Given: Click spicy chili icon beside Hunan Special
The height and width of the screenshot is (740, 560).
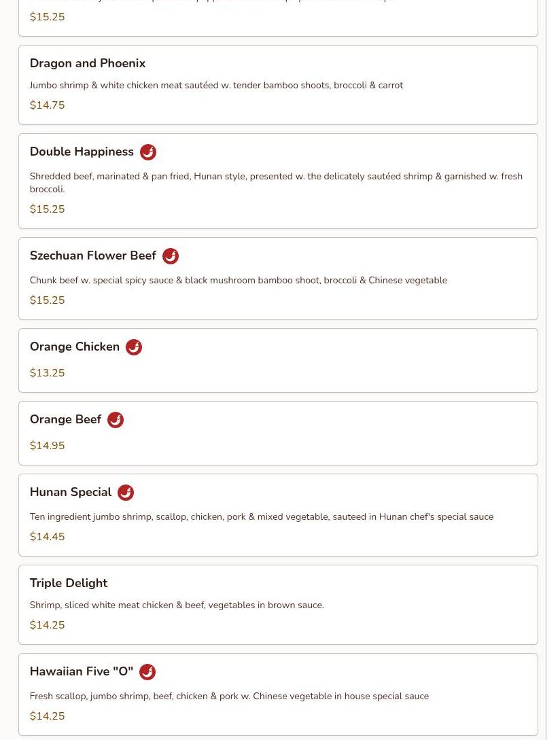Looking at the screenshot, I should click(x=126, y=492).
